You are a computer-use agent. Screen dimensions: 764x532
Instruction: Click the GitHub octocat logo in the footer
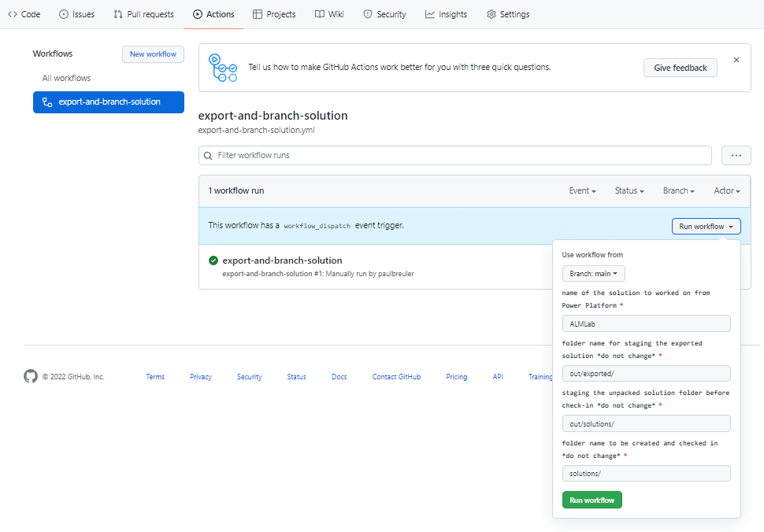pos(30,376)
